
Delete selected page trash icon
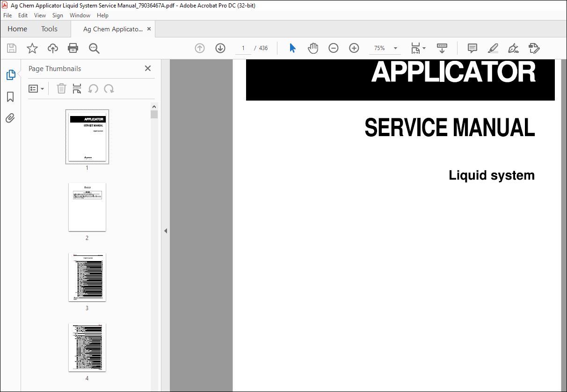click(61, 89)
